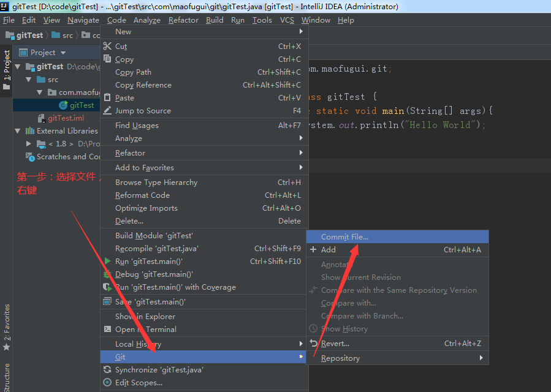This screenshot has height=392, width=551.
Task: Choose Optimize Imports entry
Action: (204, 208)
